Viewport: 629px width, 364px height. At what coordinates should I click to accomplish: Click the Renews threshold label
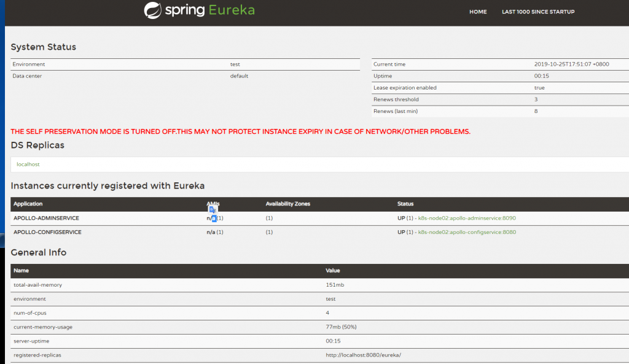click(x=396, y=99)
